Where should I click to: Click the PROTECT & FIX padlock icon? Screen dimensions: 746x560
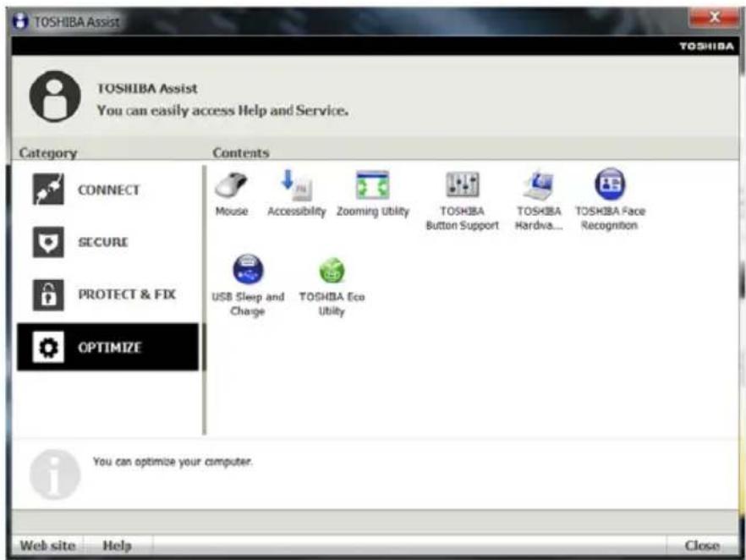[48, 295]
